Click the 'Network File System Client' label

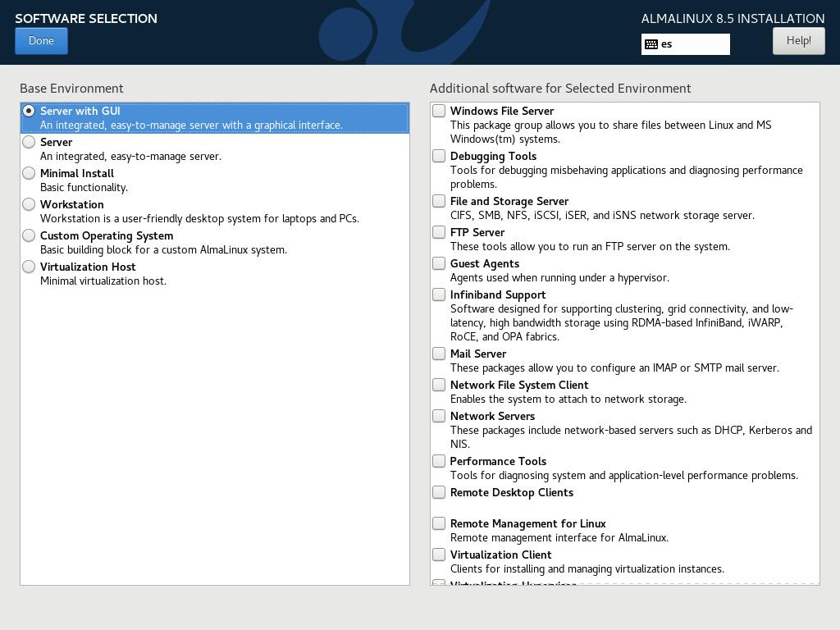click(x=519, y=385)
